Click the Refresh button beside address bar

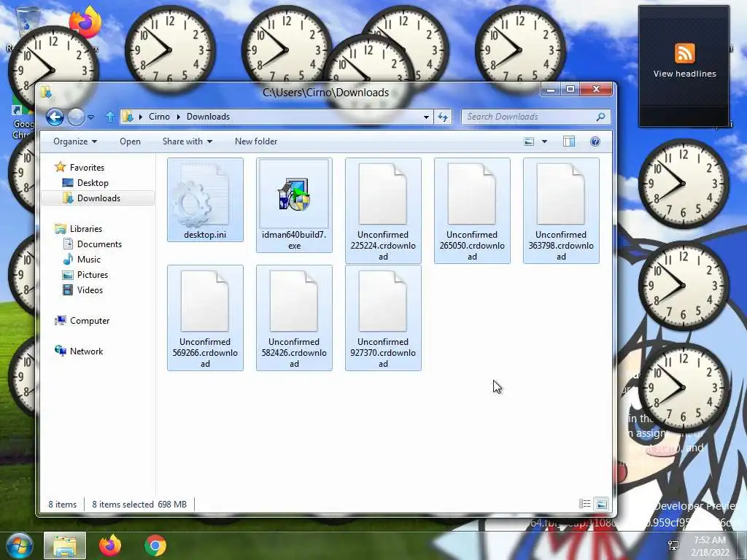(x=443, y=117)
